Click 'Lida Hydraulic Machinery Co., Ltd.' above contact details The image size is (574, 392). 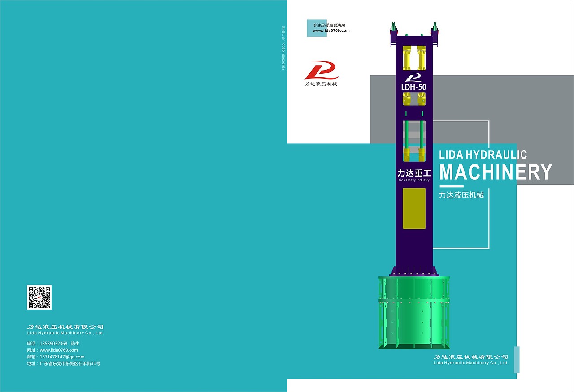point(65,333)
